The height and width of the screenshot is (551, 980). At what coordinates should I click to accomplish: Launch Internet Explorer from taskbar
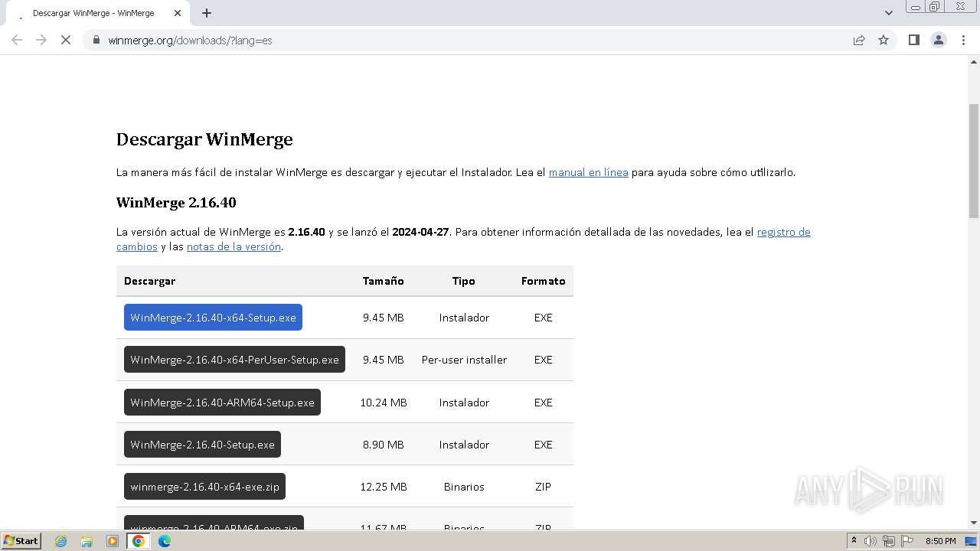point(61,541)
